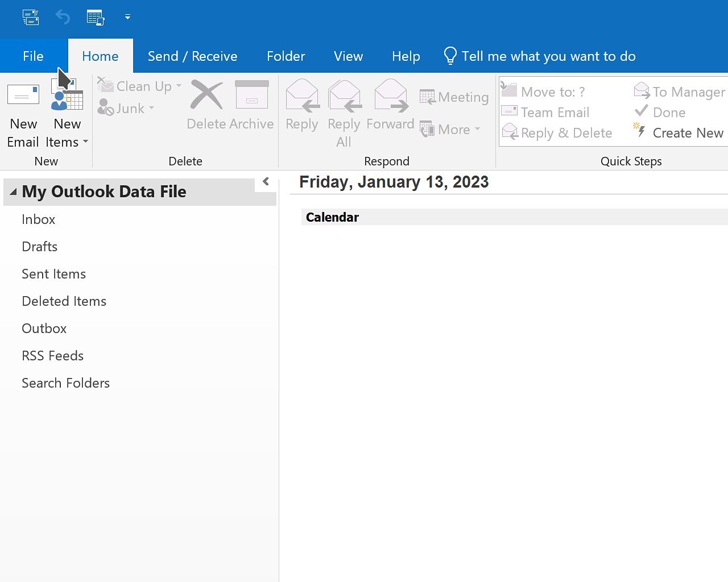This screenshot has width=728, height=582.
Task: Open the Junk dropdown
Action: pyautogui.click(x=127, y=109)
